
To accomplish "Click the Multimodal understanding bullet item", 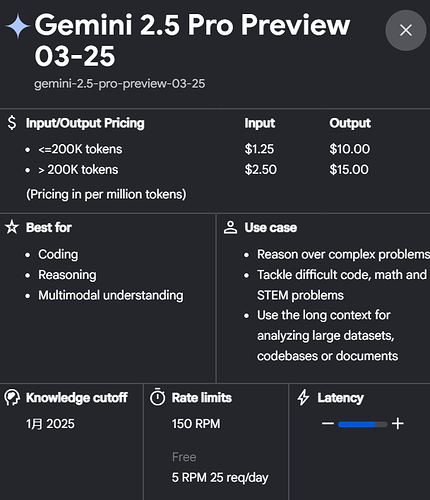I will pyautogui.click(x=111, y=295).
